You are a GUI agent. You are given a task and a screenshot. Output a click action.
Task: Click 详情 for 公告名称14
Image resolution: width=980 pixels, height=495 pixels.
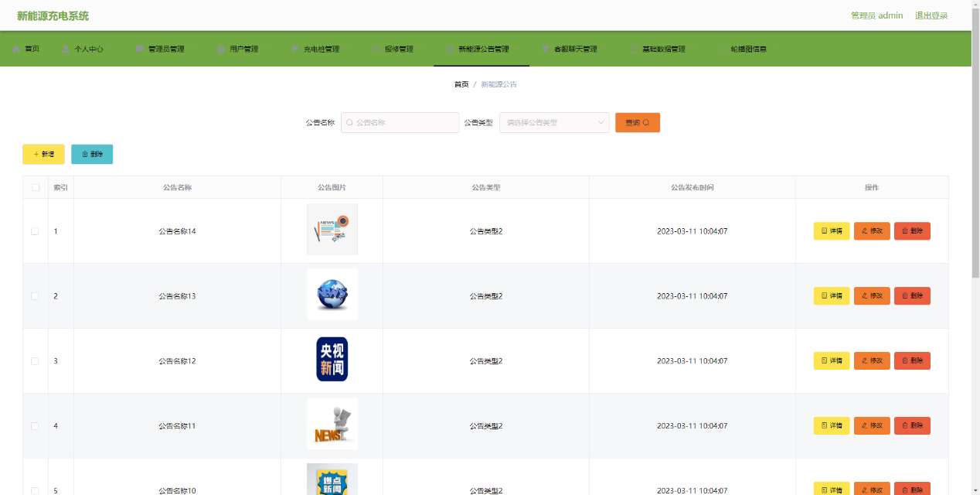pos(832,231)
